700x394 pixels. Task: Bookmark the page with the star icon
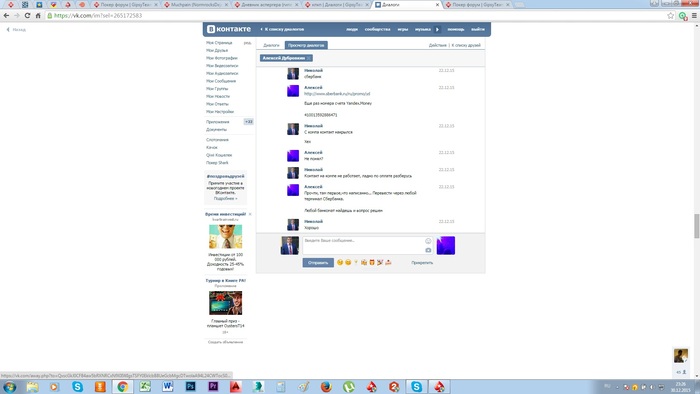click(x=670, y=16)
